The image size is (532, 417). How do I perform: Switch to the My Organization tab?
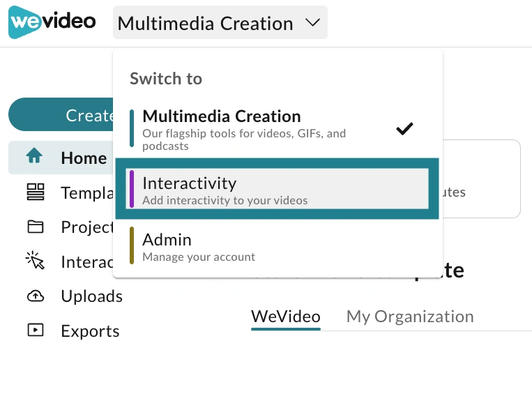pyautogui.click(x=410, y=317)
